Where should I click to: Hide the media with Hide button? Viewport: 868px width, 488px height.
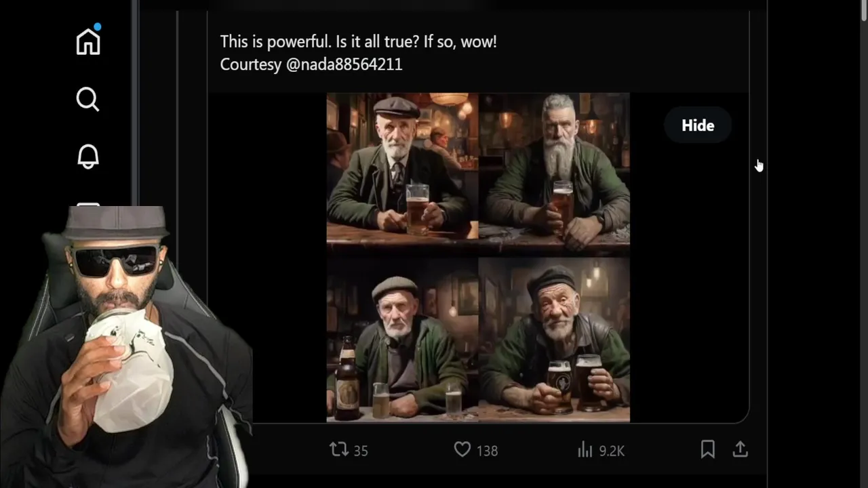click(x=698, y=125)
